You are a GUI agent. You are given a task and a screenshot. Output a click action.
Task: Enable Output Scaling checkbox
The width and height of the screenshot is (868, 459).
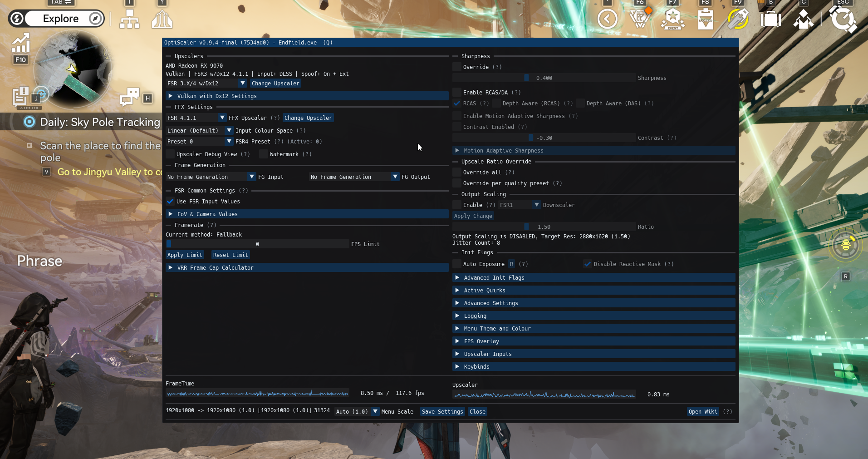(457, 205)
